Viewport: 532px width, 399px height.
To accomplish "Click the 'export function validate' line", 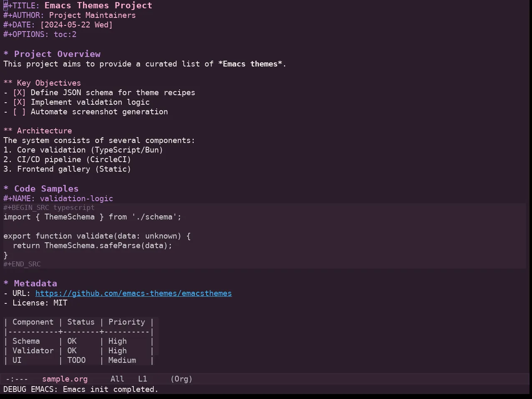I will click(97, 236).
